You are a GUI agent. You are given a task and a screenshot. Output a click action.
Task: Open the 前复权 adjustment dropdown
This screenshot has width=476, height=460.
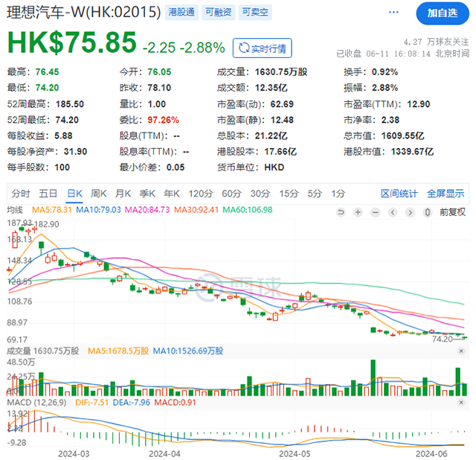pos(452,212)
